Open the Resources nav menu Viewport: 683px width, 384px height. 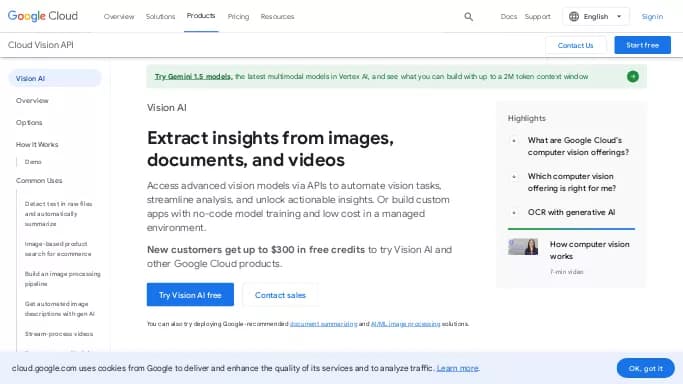point(277,17)
